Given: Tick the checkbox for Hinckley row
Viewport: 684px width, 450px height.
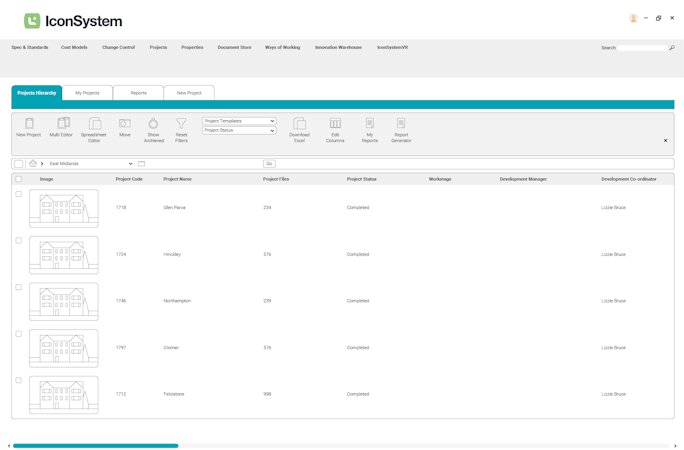Looking at the screenshot, I should 18,241.
